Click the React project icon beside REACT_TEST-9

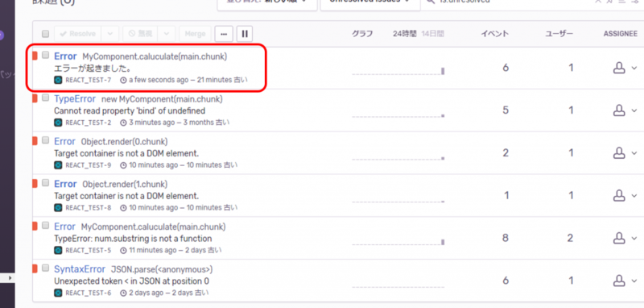[x=58, y=165]
